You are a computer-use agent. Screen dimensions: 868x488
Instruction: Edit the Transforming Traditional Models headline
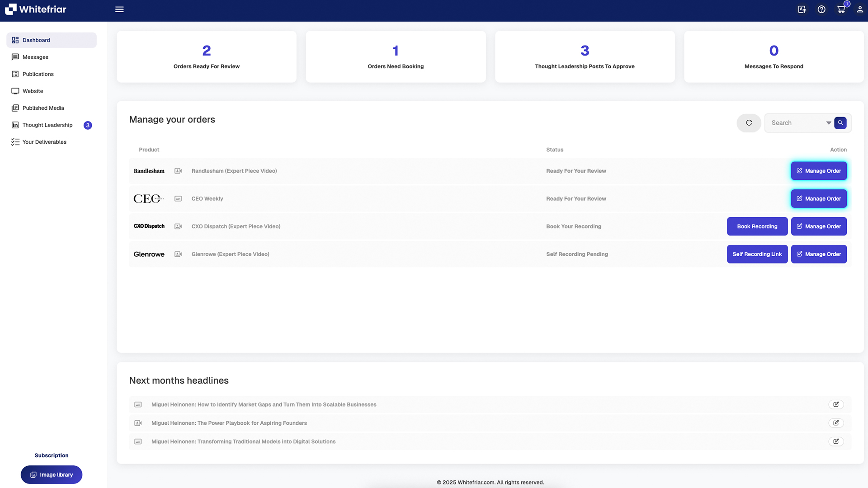pos(836,441)
